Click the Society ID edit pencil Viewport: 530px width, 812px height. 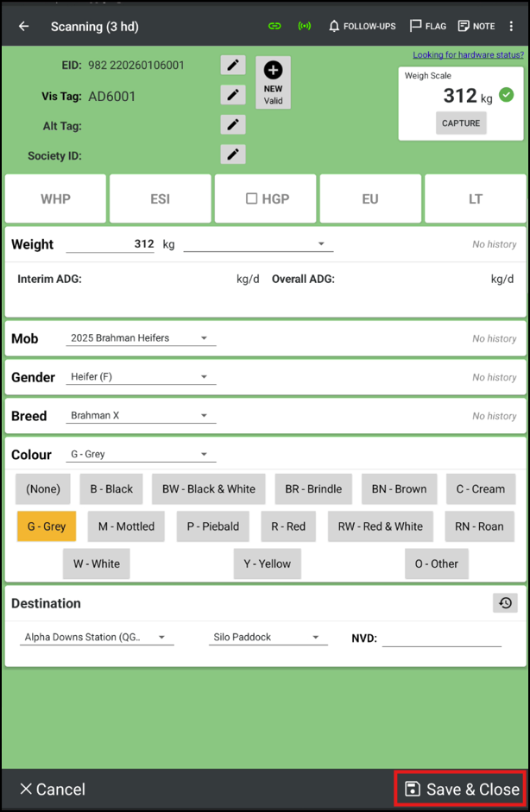(232, 154)
